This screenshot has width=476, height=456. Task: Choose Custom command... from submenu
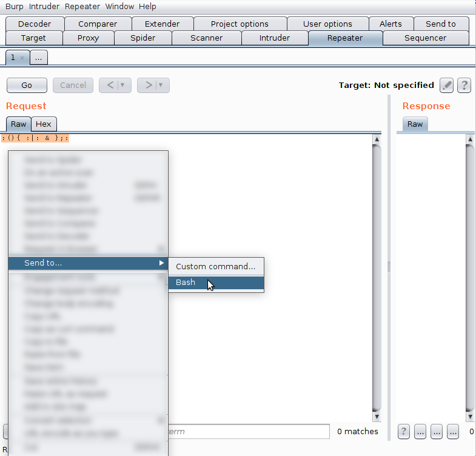click(x=216, y=267)
